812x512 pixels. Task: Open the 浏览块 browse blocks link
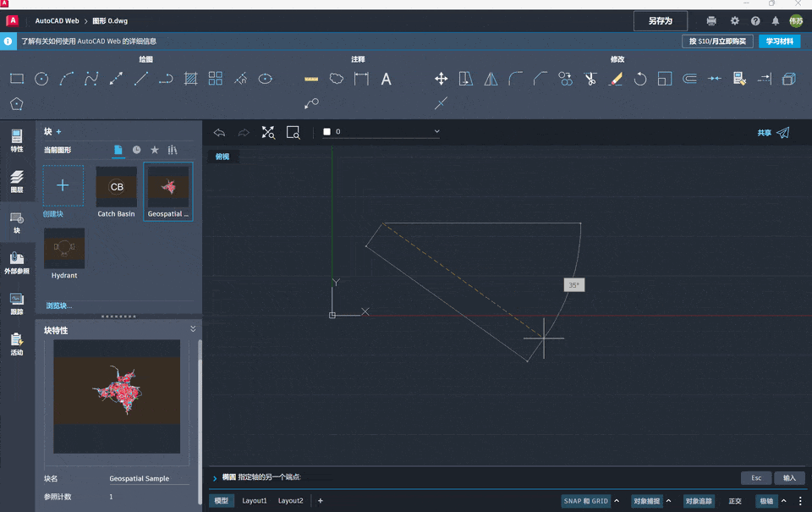coord(59,306)
